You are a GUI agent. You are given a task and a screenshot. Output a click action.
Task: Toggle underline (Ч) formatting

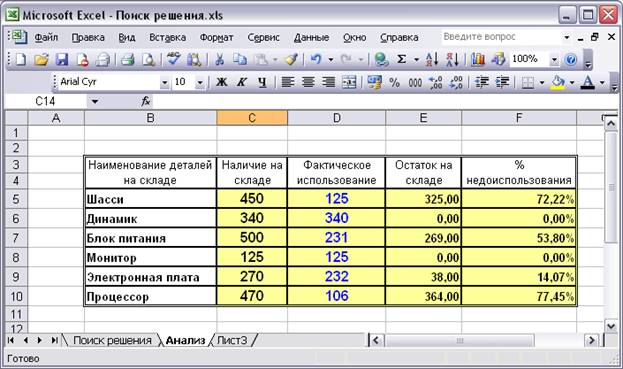[262, 82]
